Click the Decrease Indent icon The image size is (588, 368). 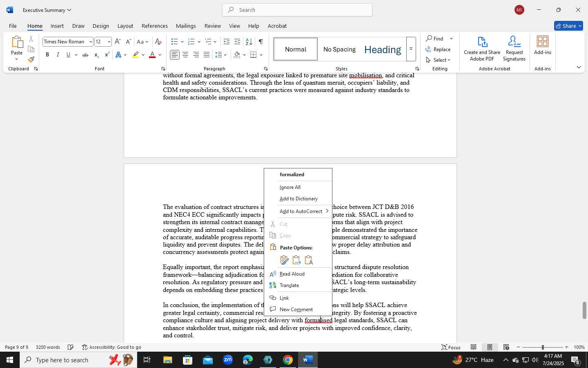click(227, 42)
